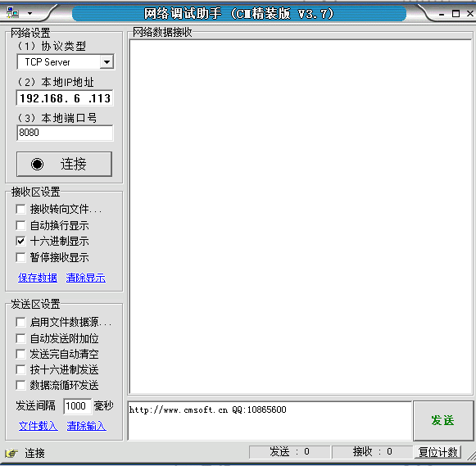
Task: Enable 自动换行显示 checkbox
Action: coord(20,225)
